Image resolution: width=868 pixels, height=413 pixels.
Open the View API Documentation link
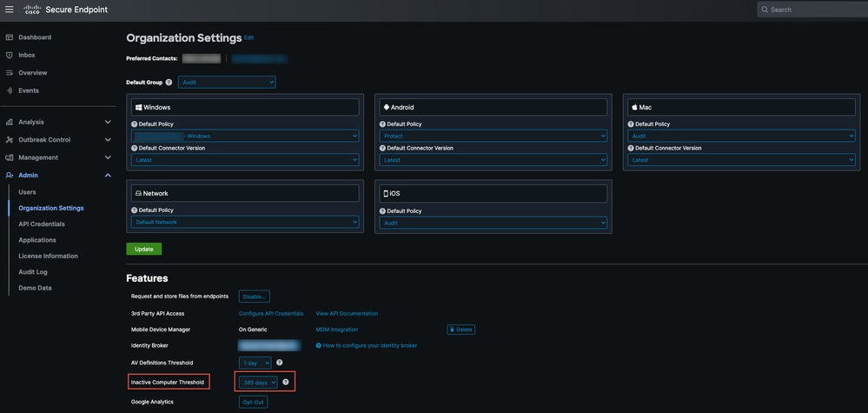pos(347,313)
